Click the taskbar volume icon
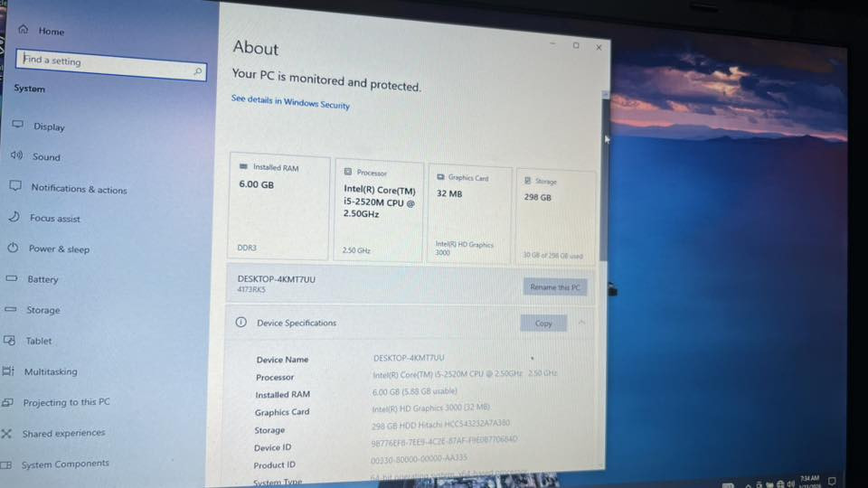The height and width of the screenshot is (488, 868). coord(790,484)
